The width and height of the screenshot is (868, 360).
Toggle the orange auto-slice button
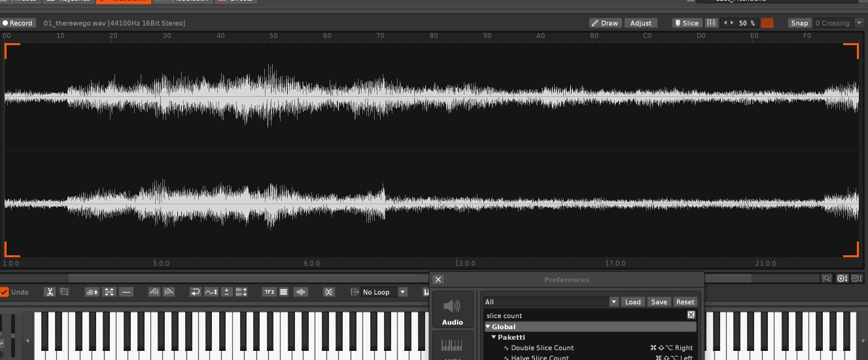pos(767,23)
